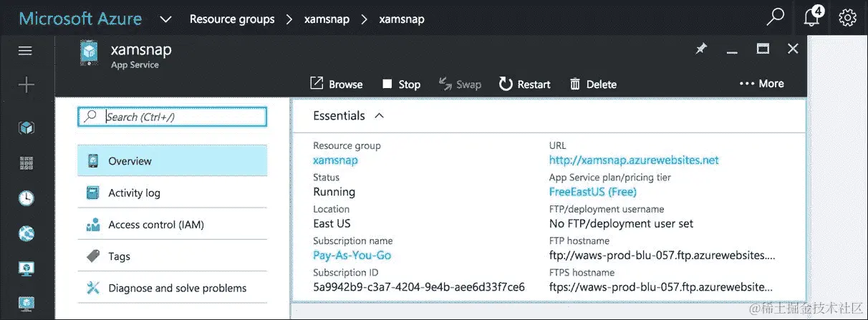The image size is (868, 320).
Task: Pin the xamsnap blade to dashboard
Action: point(701,49)
